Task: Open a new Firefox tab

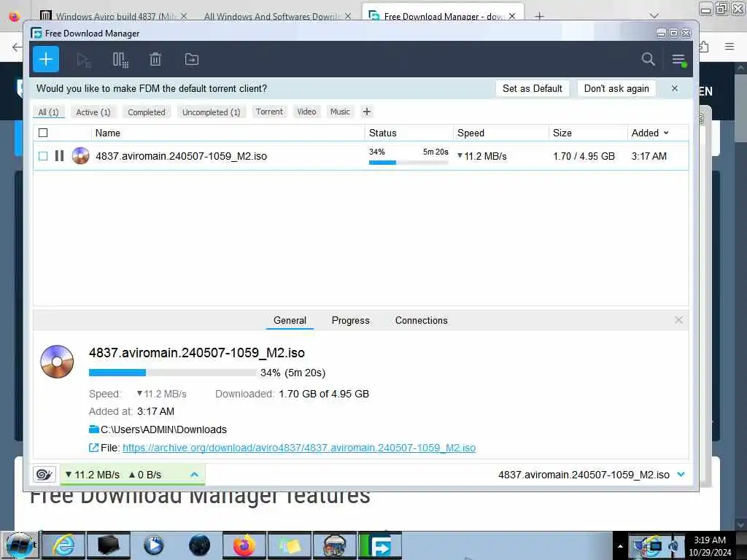Action: 539,16
